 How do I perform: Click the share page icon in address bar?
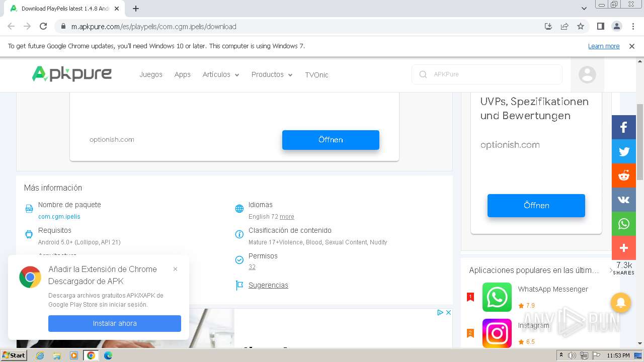(x=565, y=26)
